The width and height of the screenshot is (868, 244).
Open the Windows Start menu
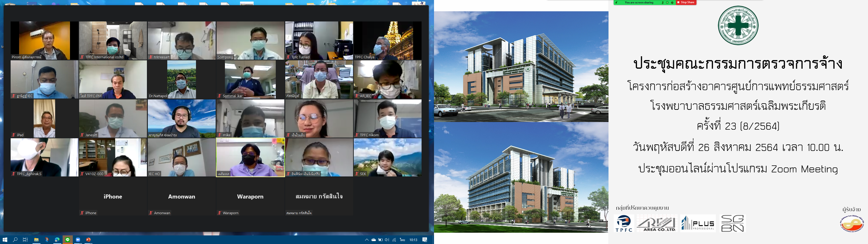[5, 240]
